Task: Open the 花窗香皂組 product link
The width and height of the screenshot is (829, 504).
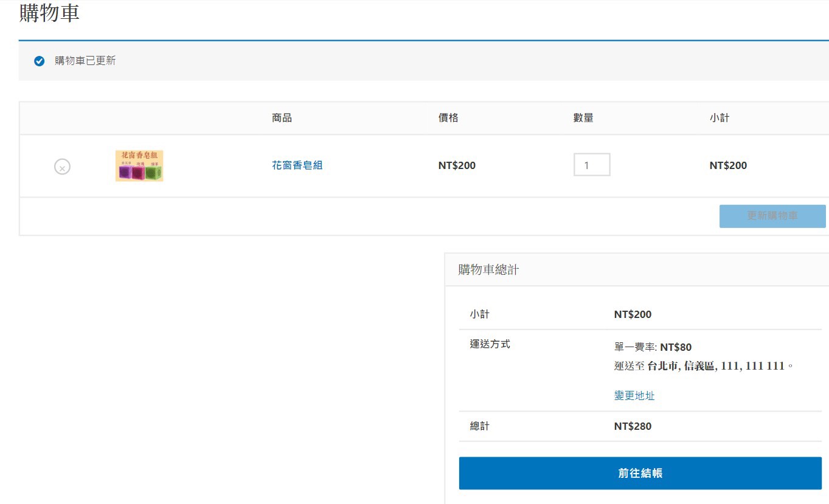Action: click(x=297, y=165)
